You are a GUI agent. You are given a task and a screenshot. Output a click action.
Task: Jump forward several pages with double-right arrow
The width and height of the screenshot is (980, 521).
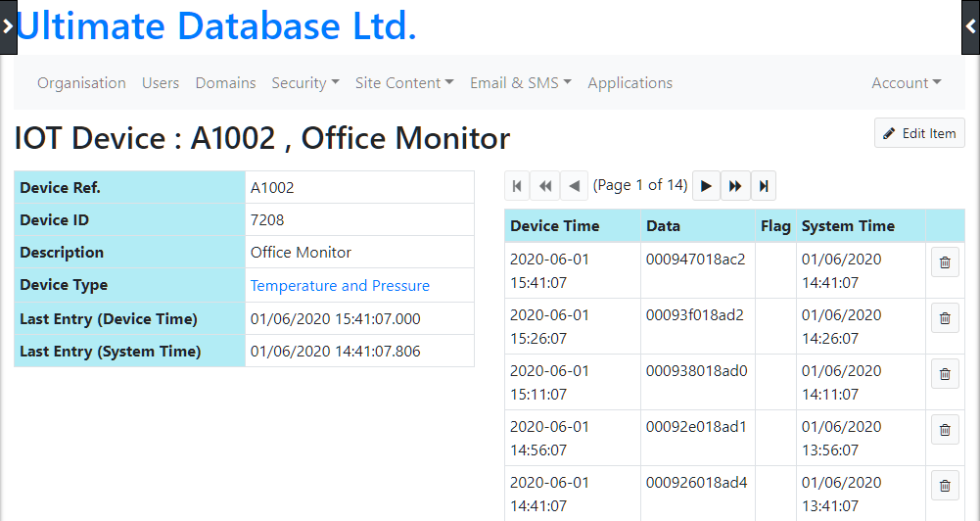click(735, 186)
